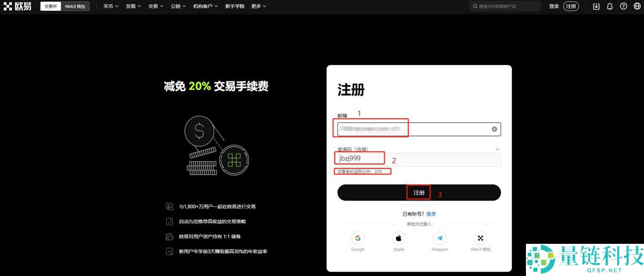The width and height of the screenshot is (644, 276).
Task: Click the black 注册 submit button
Action: click(419, 192)
